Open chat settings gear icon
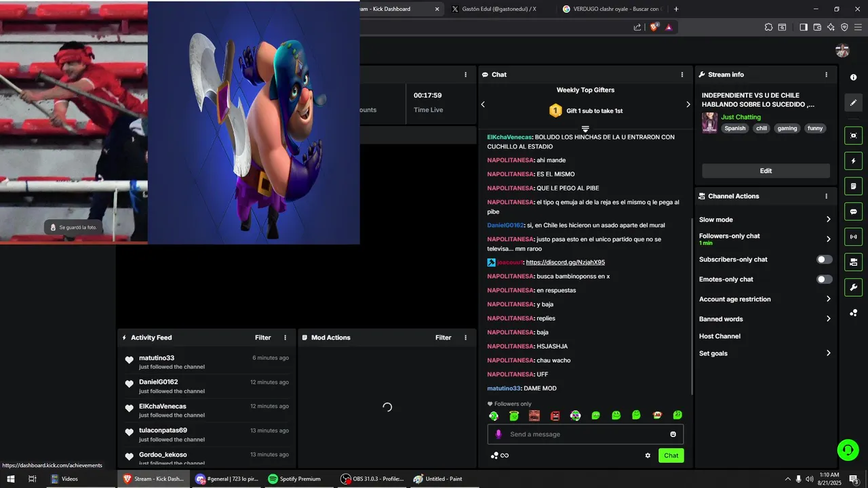The width and height of the screenshot is (868, 488). point(648,455)
